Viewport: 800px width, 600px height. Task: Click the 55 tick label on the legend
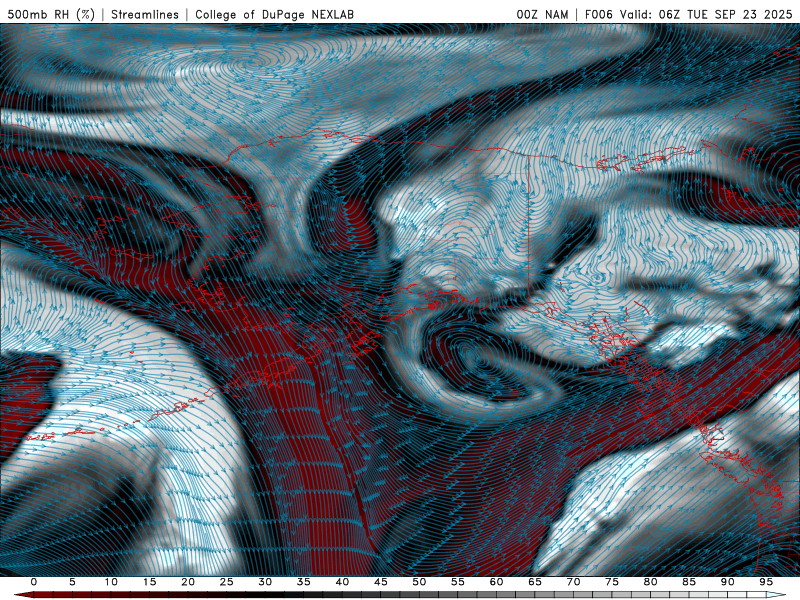[458, 582]
